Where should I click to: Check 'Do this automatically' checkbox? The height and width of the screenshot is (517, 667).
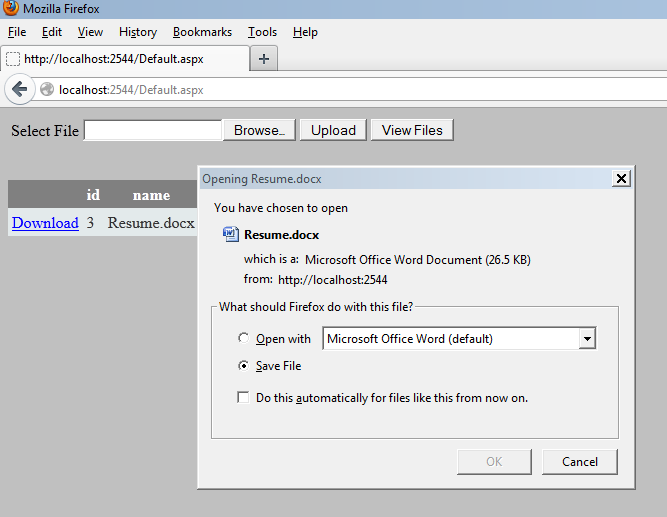coord(243,397)
